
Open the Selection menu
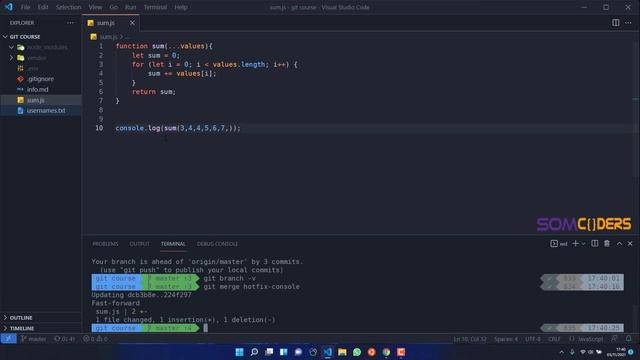click(68, 7)
